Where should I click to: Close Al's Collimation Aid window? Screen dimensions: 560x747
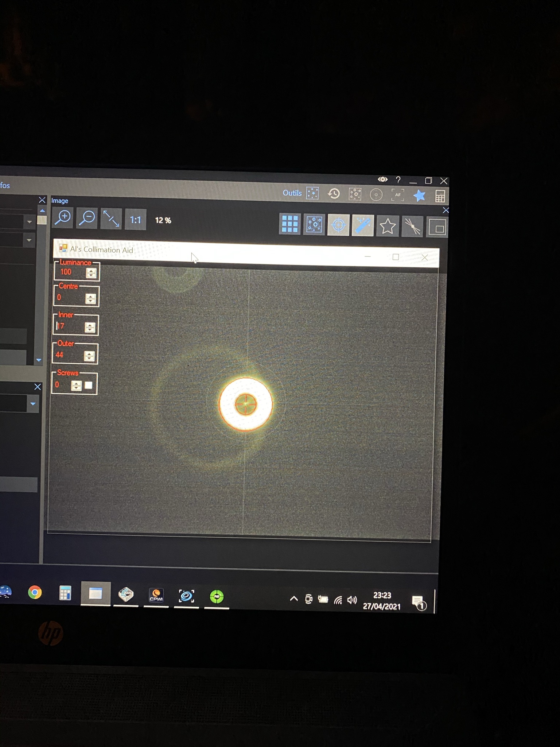click(424, 258)
